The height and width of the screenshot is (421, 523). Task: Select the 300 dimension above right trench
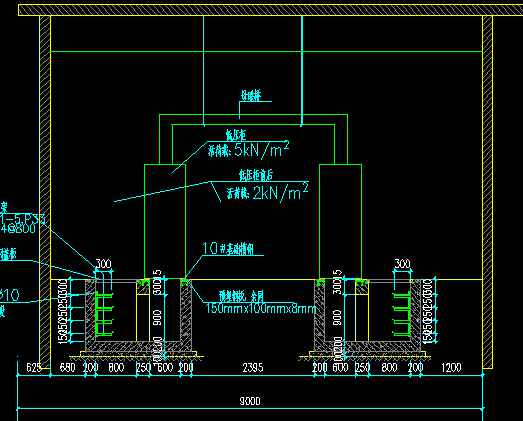coord(402,264)
